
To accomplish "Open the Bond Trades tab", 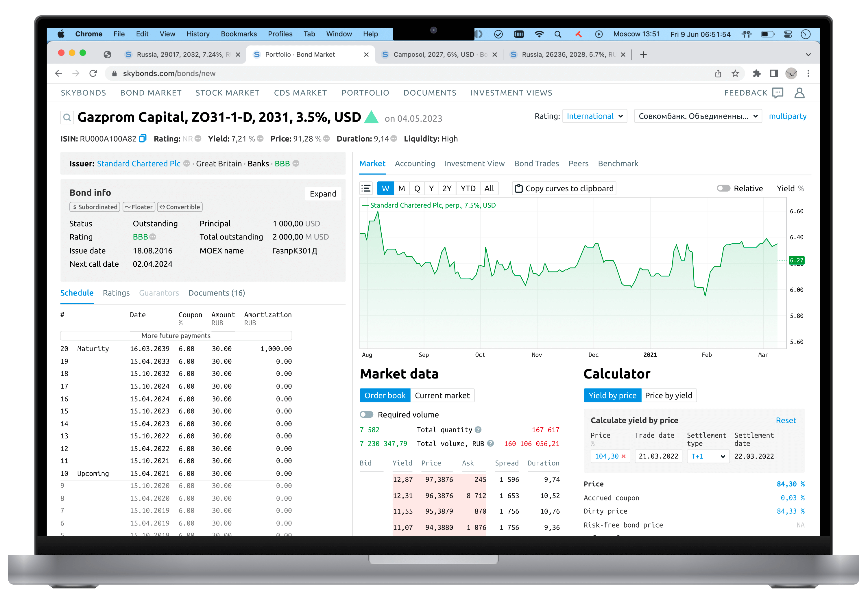I will (x=536, y=164).
